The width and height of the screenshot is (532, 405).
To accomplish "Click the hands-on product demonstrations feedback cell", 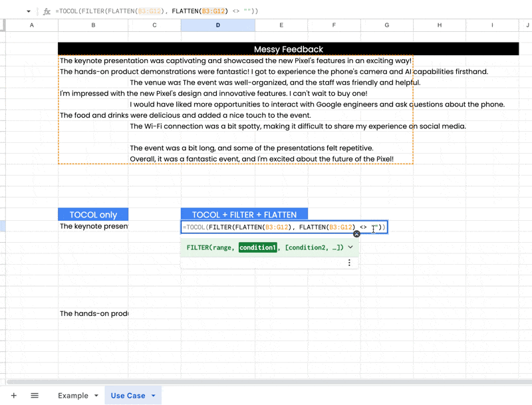I will pos(274,72).
